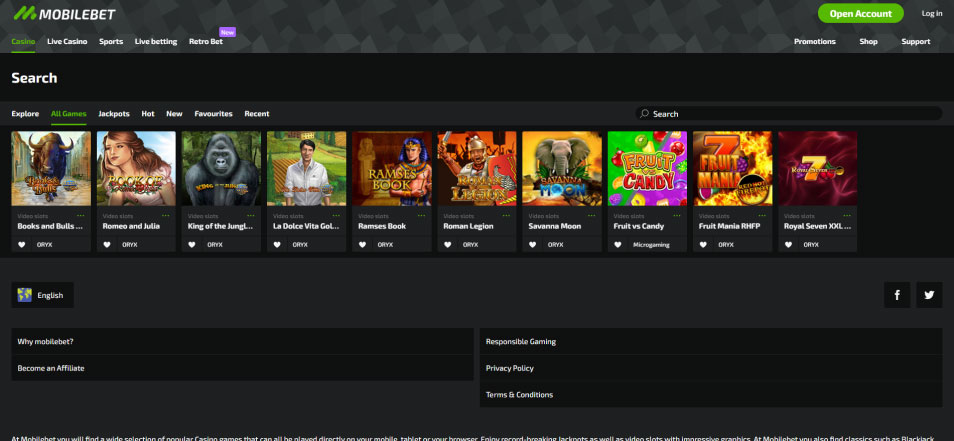This screenshot has height=441, width=954.
Task: Open three-dot menu on King of the Jungle
Action: 251,215
